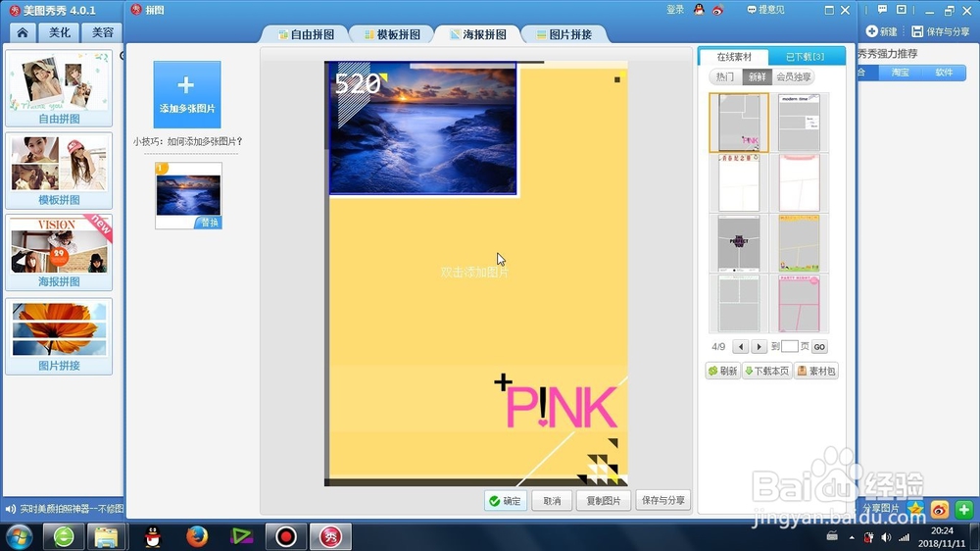This screenshot has width=980, height=551.
Task: Filter materials by 热门
Action: (x=725, y=76)
